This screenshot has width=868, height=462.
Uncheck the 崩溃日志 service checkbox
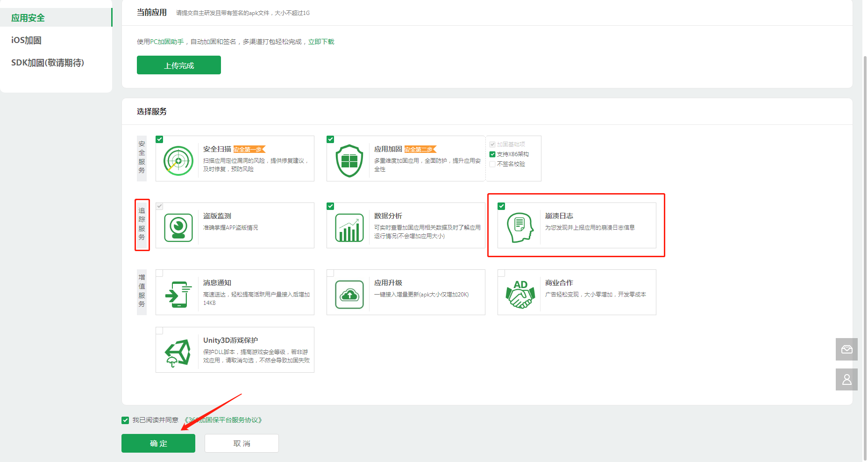point(501,206)
